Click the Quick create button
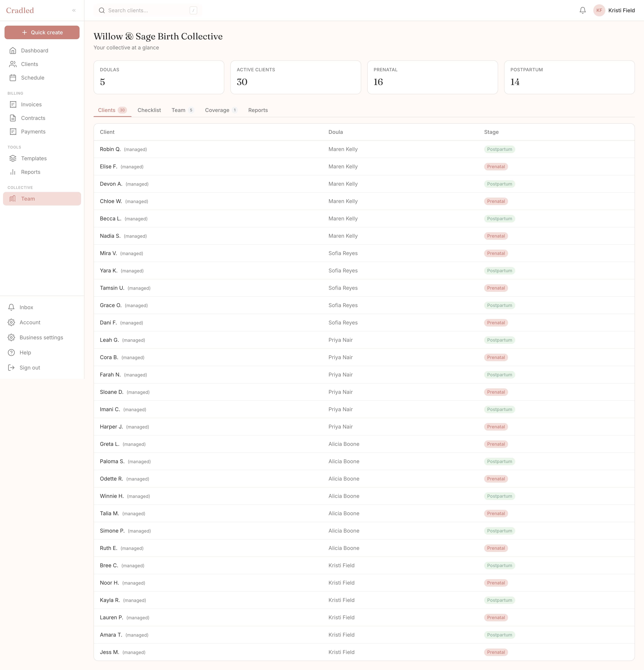 coord(42,32)
